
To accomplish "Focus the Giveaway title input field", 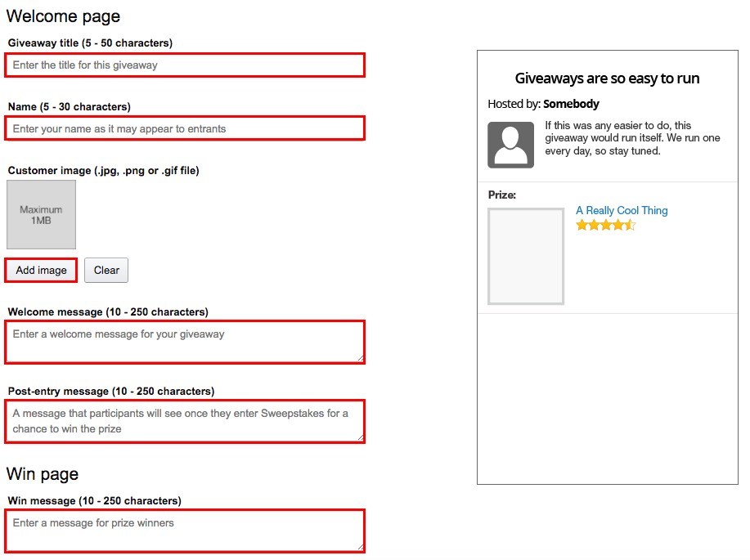I will coord(185,65).
